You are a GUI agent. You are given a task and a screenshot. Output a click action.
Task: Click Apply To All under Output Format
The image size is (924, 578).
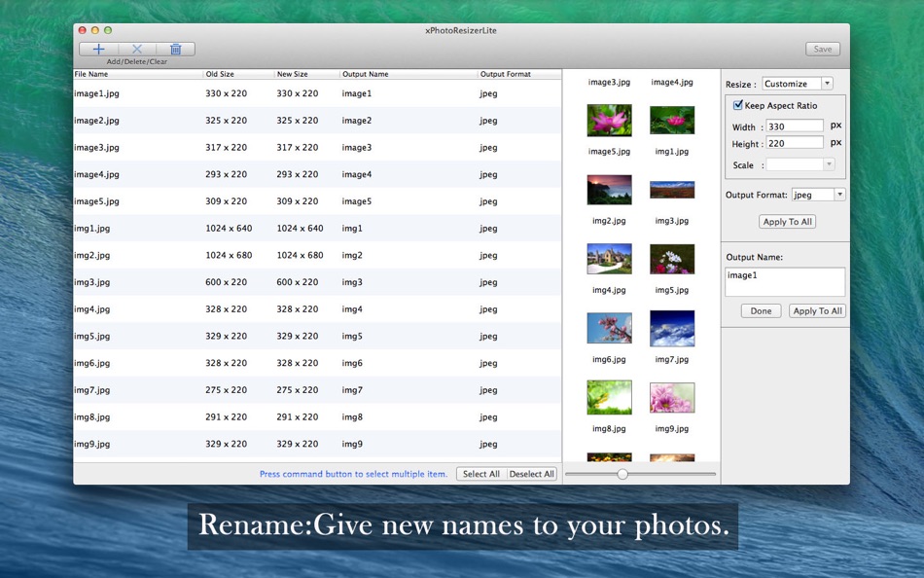coord(787,222)
